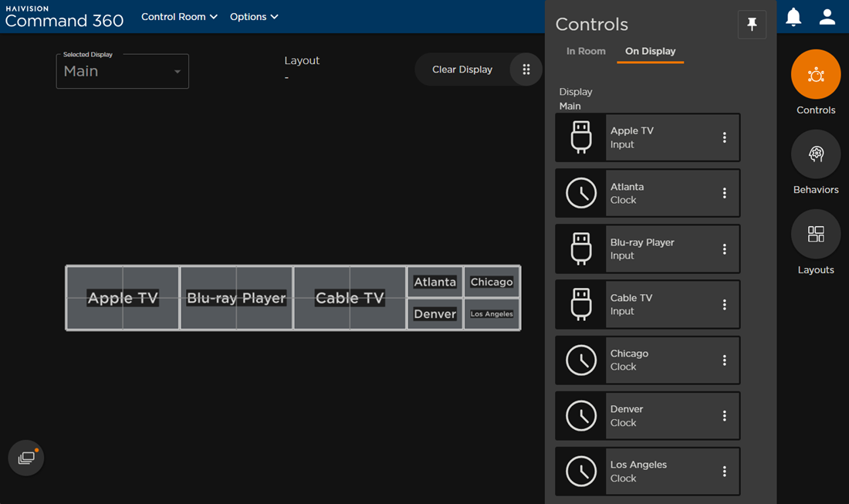
Task: Open more options for Chicago clock
Action: click(x=725, y=360)
